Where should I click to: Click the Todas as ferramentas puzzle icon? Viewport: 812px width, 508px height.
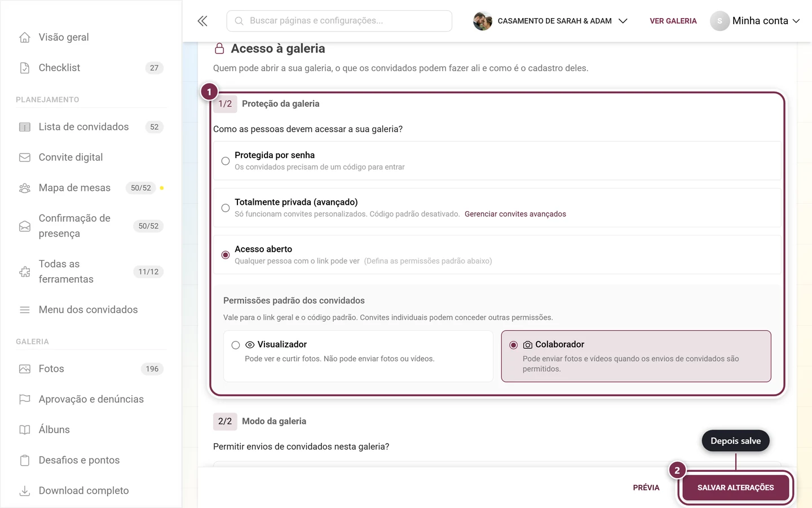coord(25,271)
